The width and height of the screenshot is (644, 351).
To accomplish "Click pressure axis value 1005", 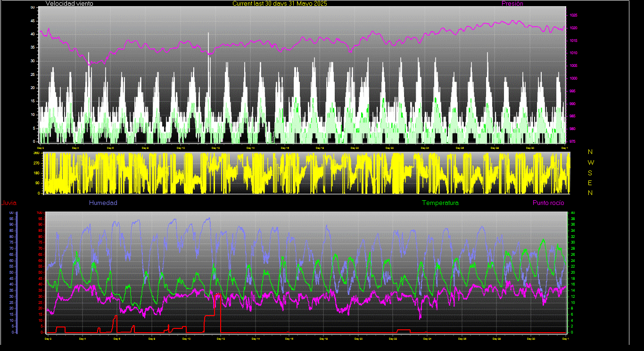I will click(x=573, y=66).
